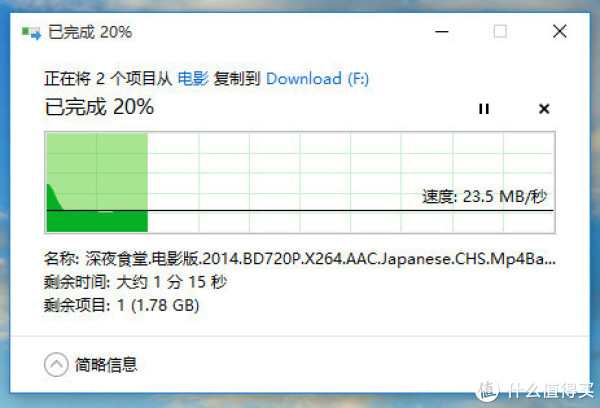Image resolution: width=600 pixels, height=408 pixels.
Task: Collapse details with the circled chevron
Action: tap(56, 364)
